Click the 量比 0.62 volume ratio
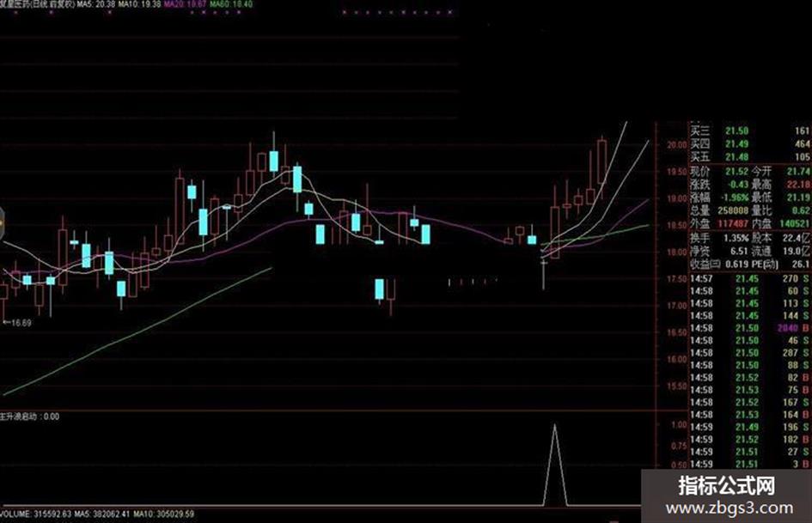The image size is (812, 523). [x=781, y=210]
